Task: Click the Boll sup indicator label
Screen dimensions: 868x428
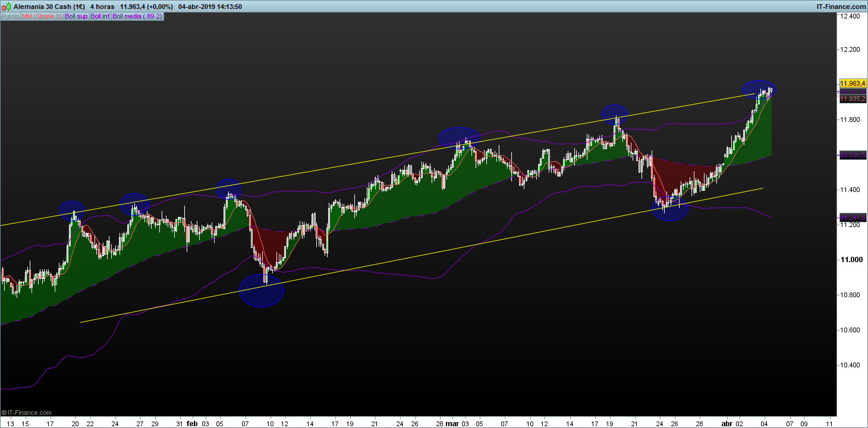Action: click(x=76, y=17)
